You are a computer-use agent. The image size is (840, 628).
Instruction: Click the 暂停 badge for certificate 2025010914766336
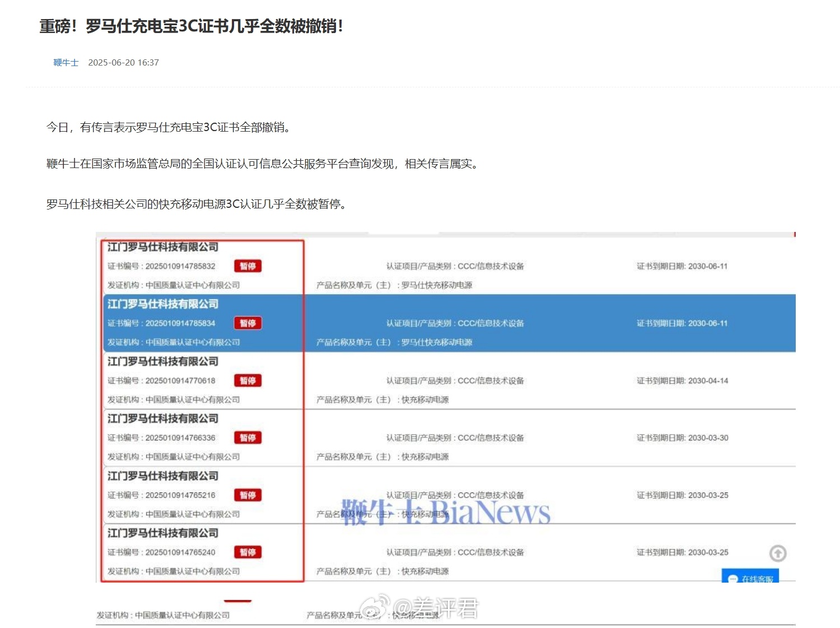pos(248,438)
